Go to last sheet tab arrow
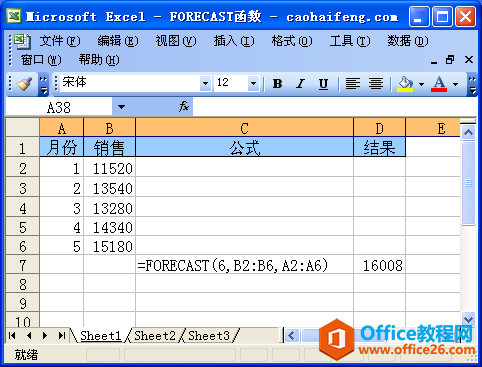The width and height of the screenshot is (482, 367). click(x=62, y=335)
